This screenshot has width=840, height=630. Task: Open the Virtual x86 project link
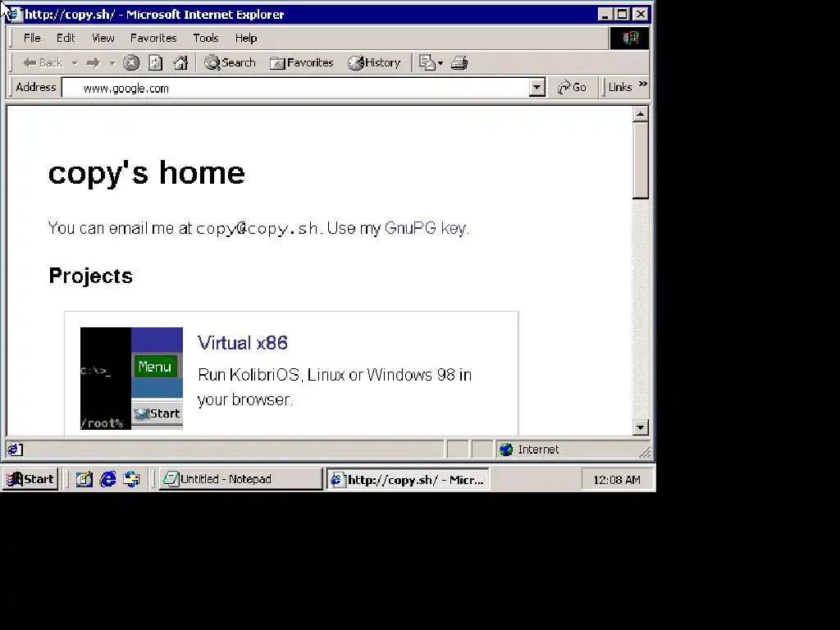click(243, 343)
